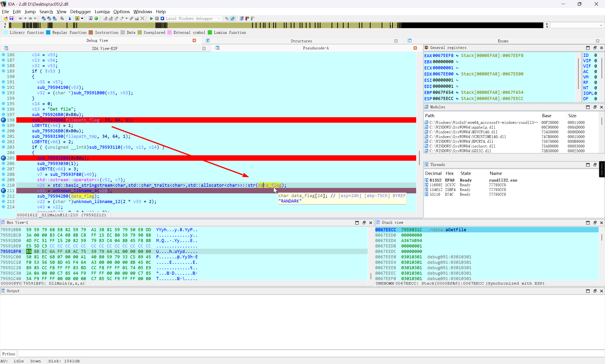Open the Options menu

[x=121, y=12]
